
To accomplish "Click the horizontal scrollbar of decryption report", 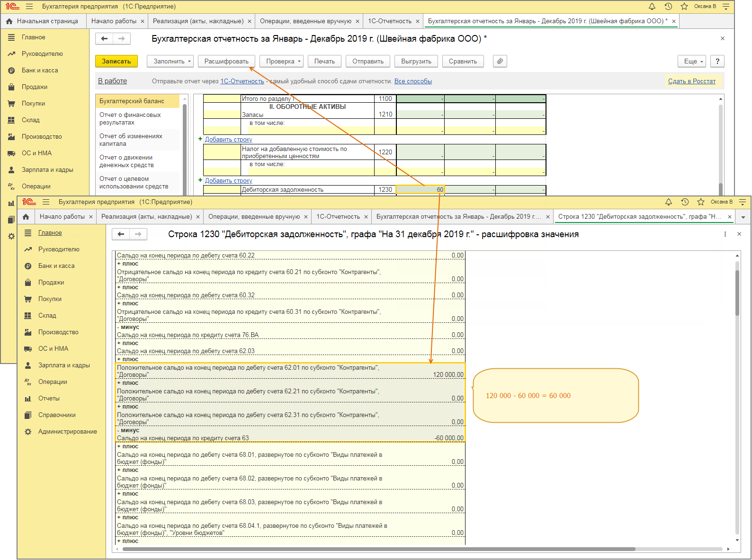I will [x=379, y=549].
